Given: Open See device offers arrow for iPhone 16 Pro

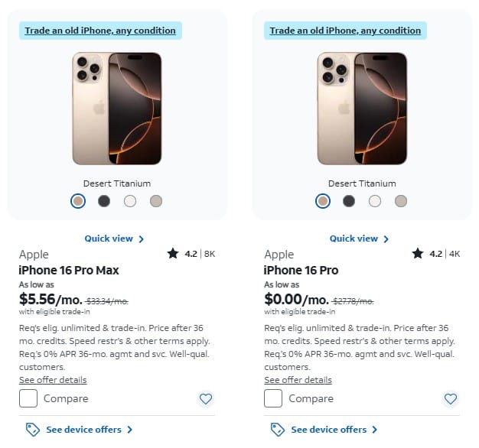Looking at the screenshot, I should click(375, 430).
